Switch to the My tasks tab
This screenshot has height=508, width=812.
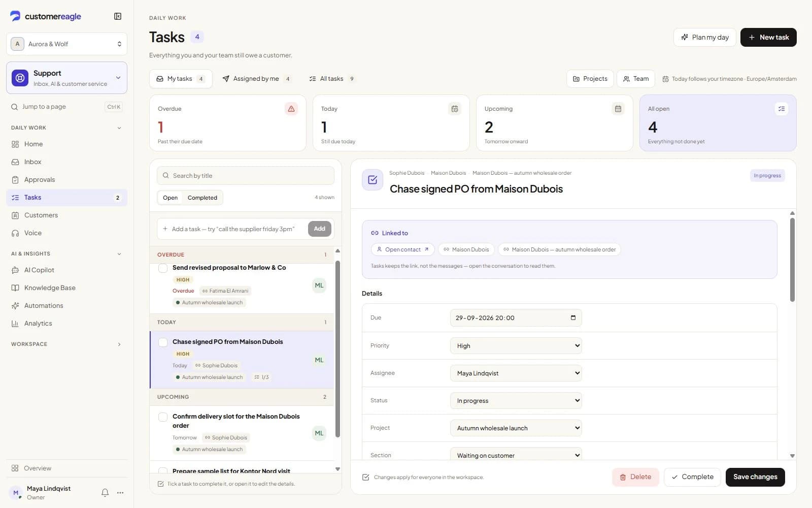[x=181, y=79]
